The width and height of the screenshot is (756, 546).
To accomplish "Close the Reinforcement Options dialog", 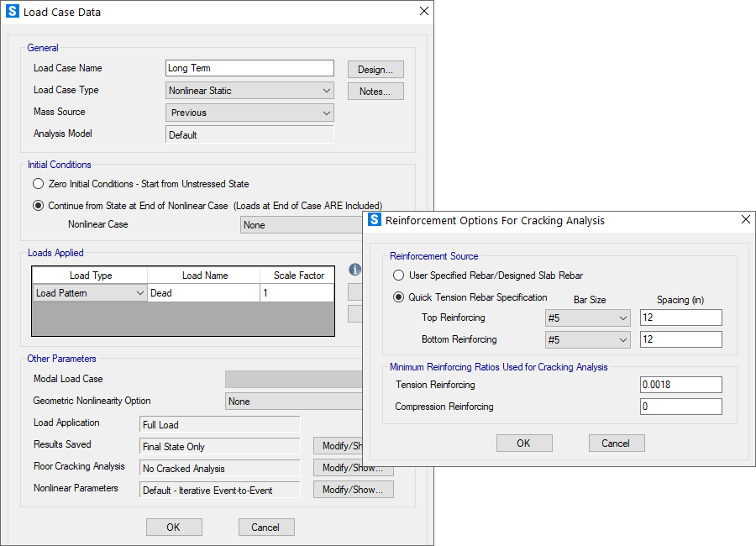I will point(745,220).
